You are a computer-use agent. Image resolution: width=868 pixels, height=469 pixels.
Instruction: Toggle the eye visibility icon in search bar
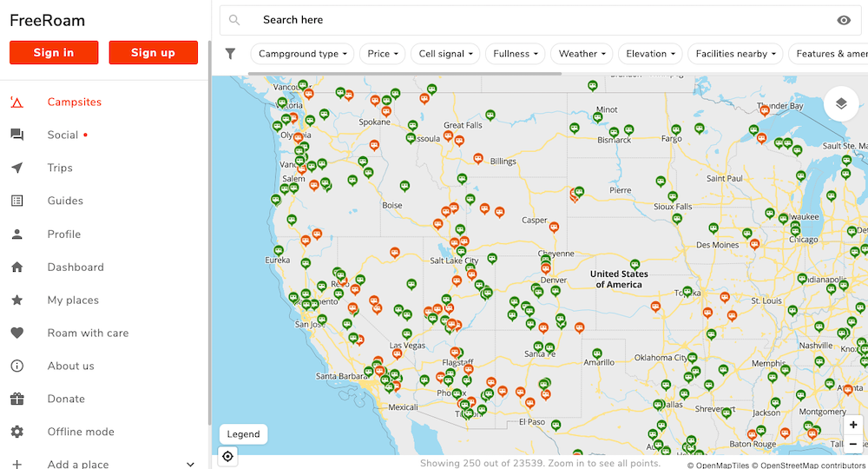(x=844, y=21)
